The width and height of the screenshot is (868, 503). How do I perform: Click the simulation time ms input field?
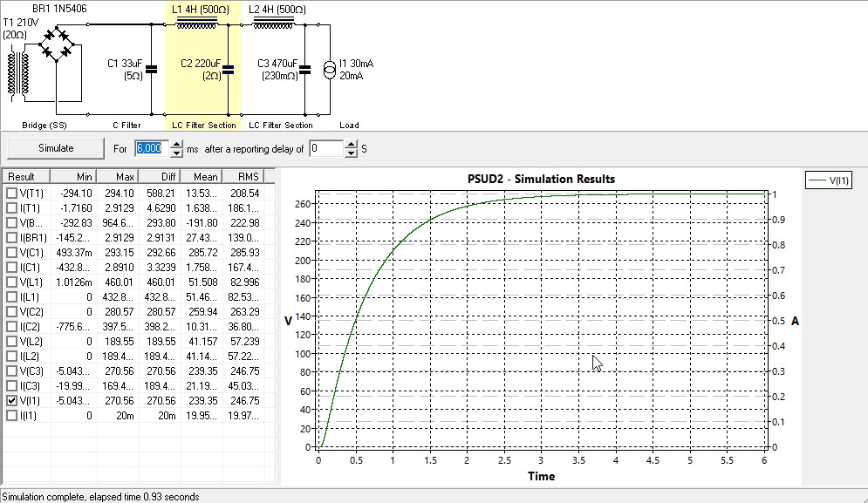point(148,149)
